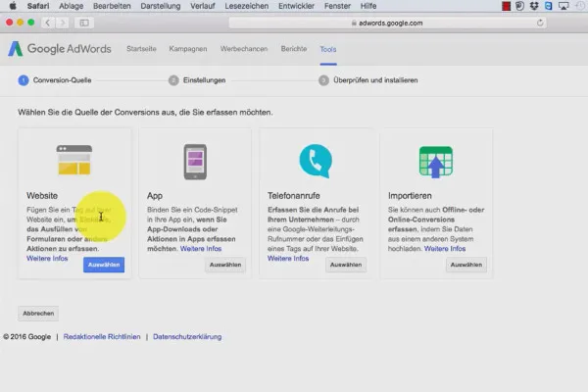The width and height of the screenshot is (588, 392).
Task: Click step 2 Einstellungen circle
Action: 173,80
